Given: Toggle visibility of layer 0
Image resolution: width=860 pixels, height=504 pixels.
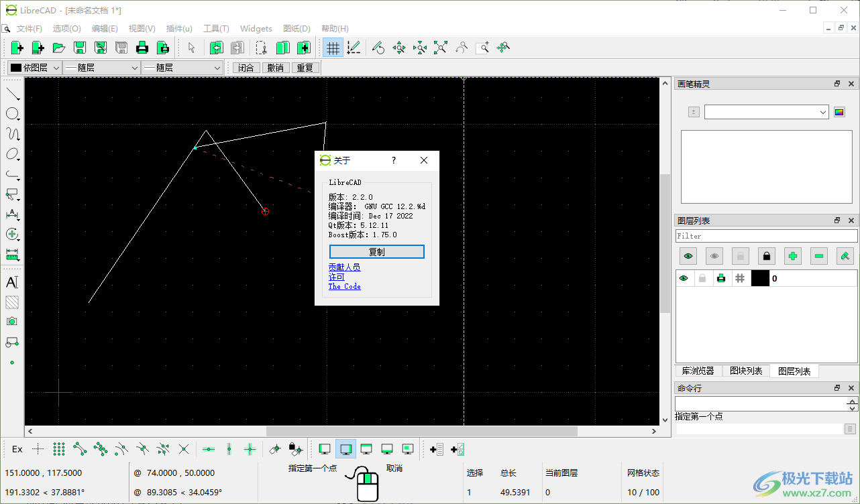Looking at the screenshot, I should [x=684, y=278].
